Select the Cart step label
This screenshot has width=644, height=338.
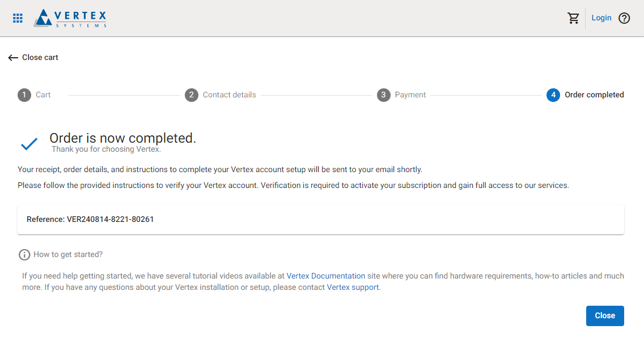click(43, 95)
